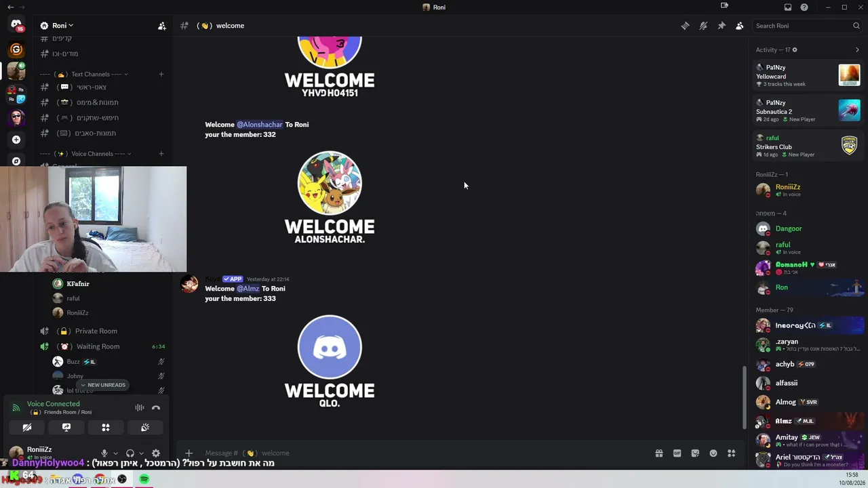This screenshot has height=488, width=868.
Task: Open the צאט-ראשי text channel
Action: point(102,87)
